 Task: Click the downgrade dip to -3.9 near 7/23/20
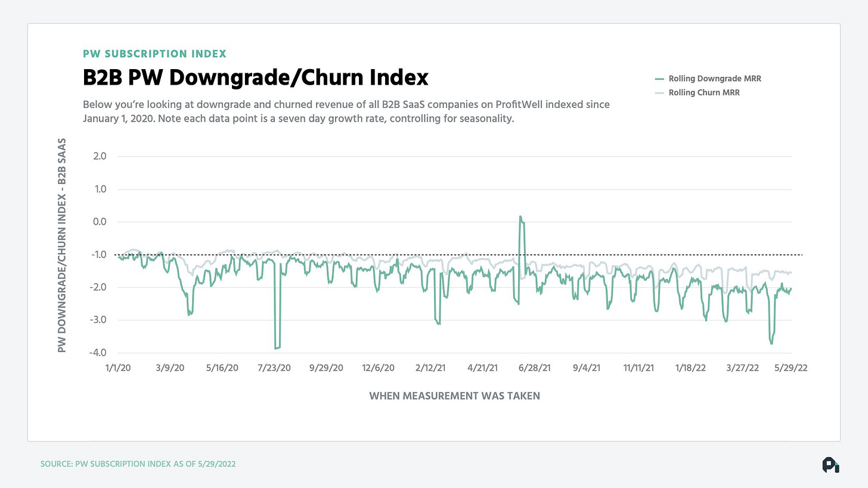(x=277, y=347)
